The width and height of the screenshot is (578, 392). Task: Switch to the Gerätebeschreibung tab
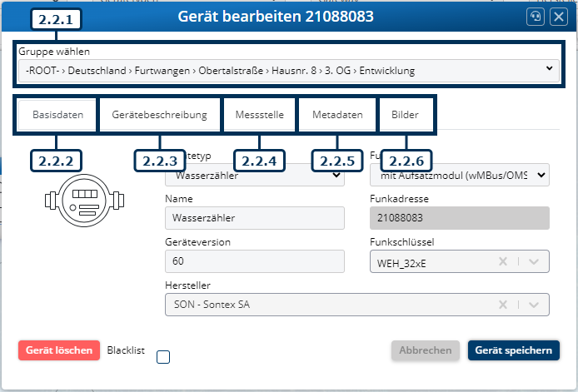[x=160, y=116]
